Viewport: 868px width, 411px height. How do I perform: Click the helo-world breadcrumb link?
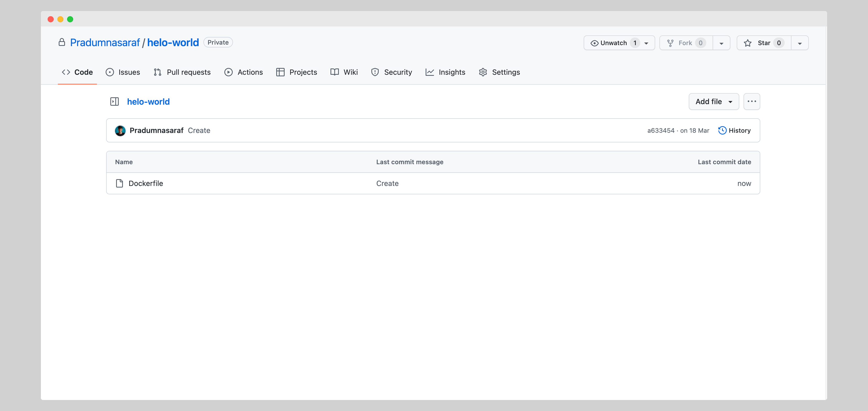tap(148, 102)
